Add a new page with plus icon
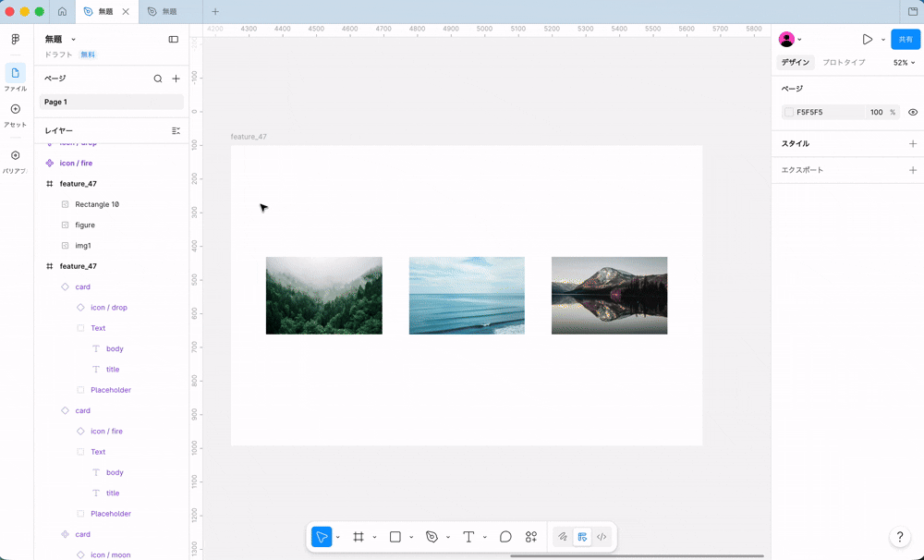Image resolution: width=924 pixels, height=560 pixels. click(176, 79)
